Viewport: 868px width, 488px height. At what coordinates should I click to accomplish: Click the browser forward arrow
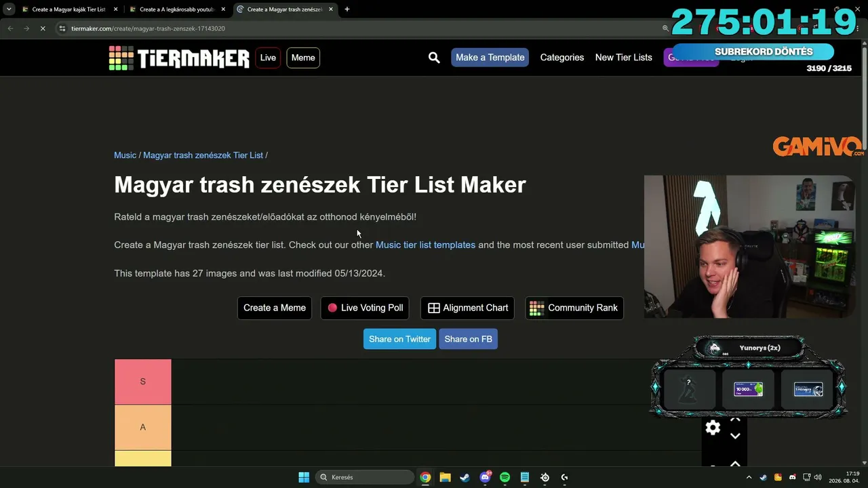(x=26, y=28)
